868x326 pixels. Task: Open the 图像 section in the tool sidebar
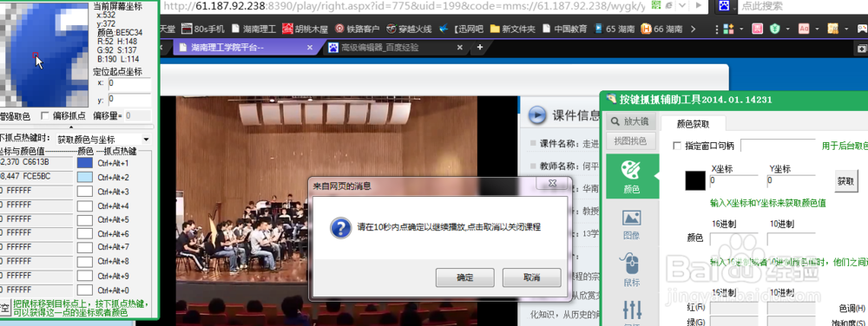[632, 224]
